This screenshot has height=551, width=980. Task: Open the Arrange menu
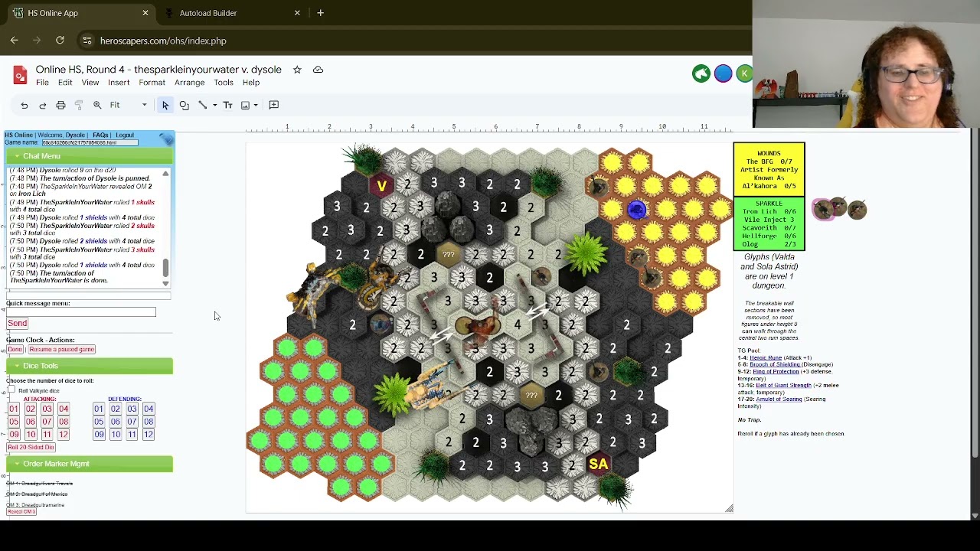(189, 83)
